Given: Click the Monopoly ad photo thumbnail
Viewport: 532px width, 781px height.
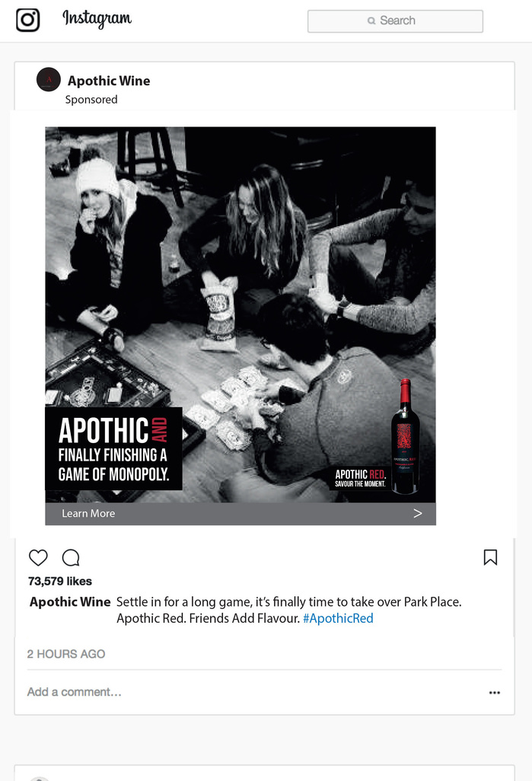Looking at the screenshot, I should click(240, 314).
